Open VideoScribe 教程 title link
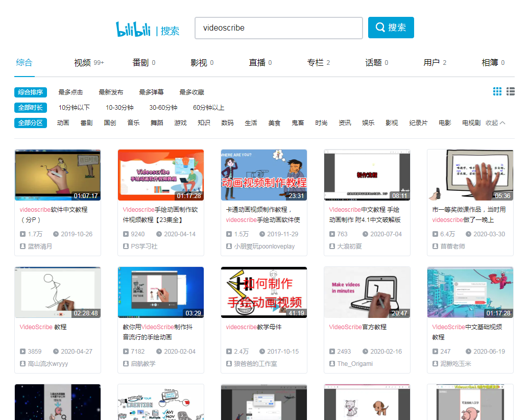The image size is (529, 420). (43, 327)
